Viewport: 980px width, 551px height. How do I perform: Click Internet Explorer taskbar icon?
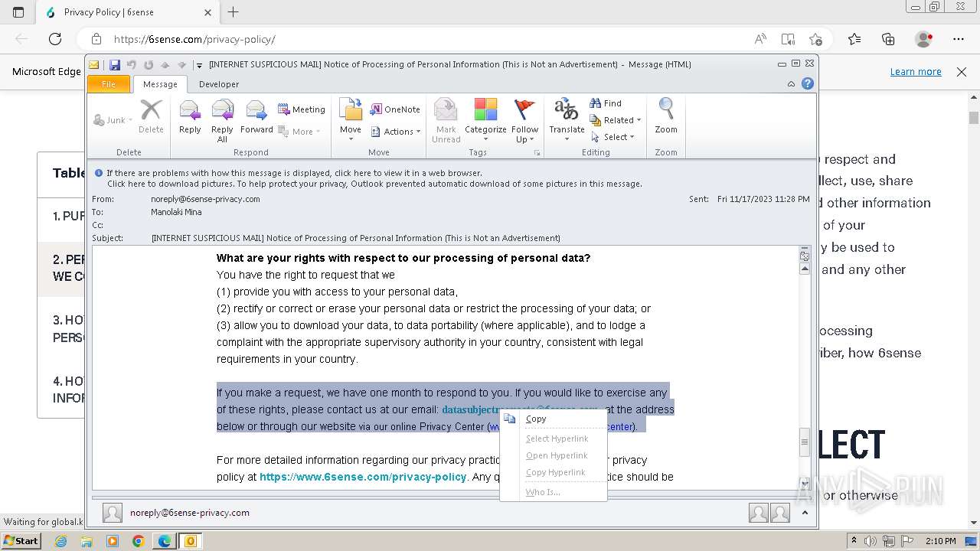point(61,541)
